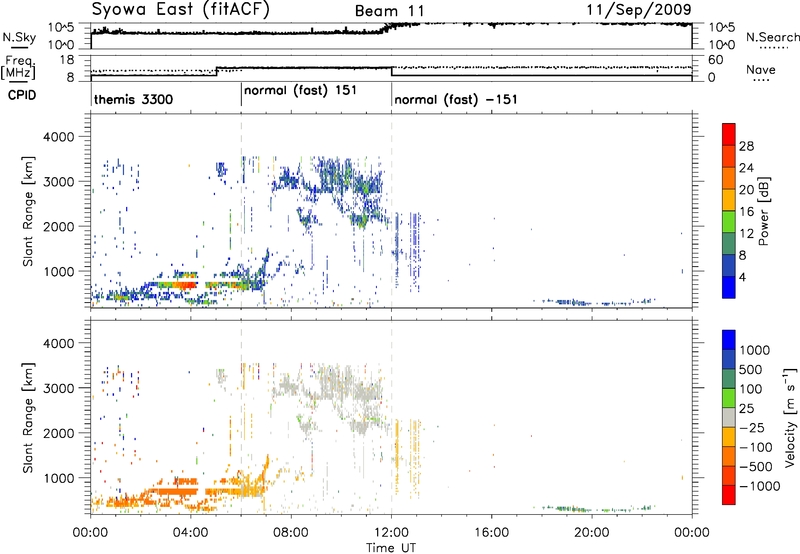Click the 'Syowa East (fitACF)' title
The height and width of the screenshot is (554, 800).
tap(180, 9)
